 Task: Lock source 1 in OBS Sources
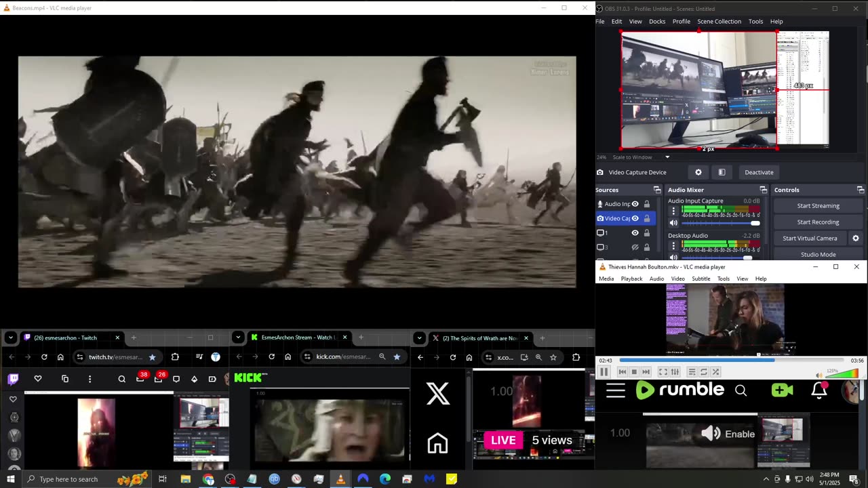(x=647, y=232)
